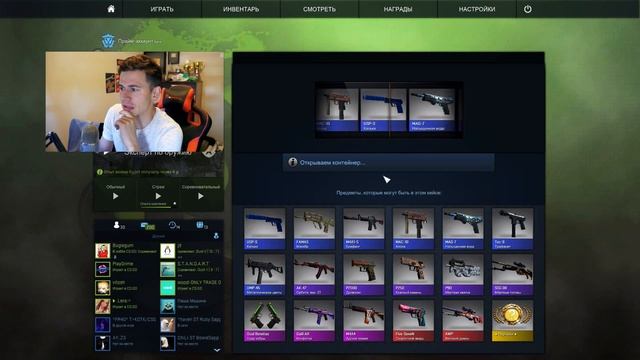Select the UMP-45 item tile
Viewport: 640px width, 360px height.
(x=264, y=275)
